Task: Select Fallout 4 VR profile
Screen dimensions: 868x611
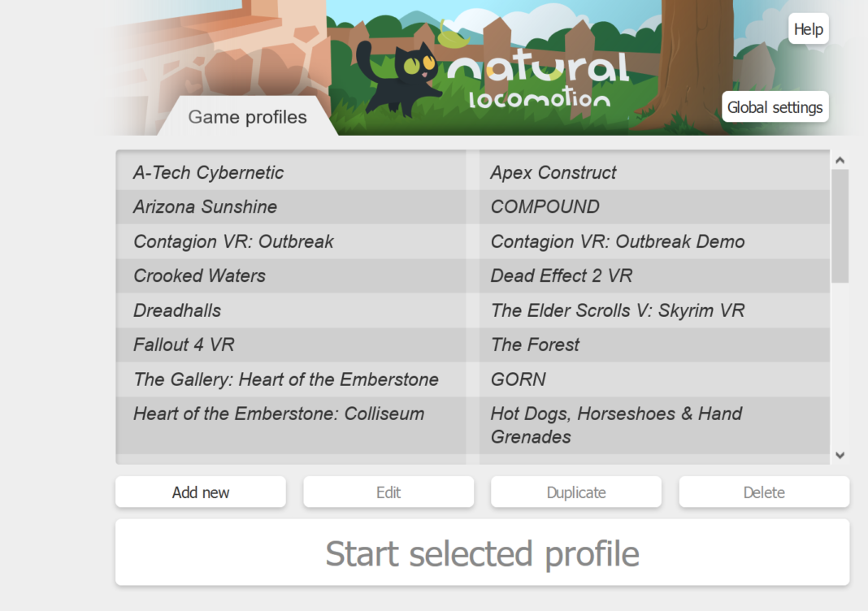Action: [x=184, y=344]
